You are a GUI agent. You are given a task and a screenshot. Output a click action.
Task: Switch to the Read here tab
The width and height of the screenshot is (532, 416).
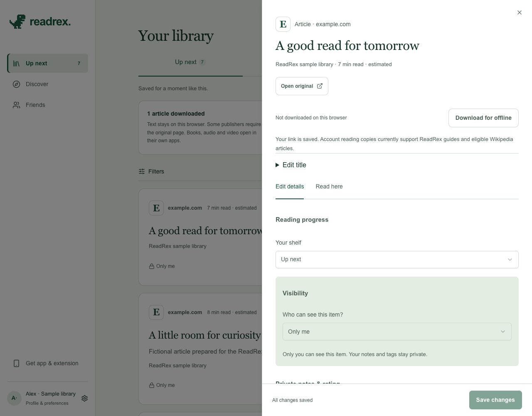point(329,186)
